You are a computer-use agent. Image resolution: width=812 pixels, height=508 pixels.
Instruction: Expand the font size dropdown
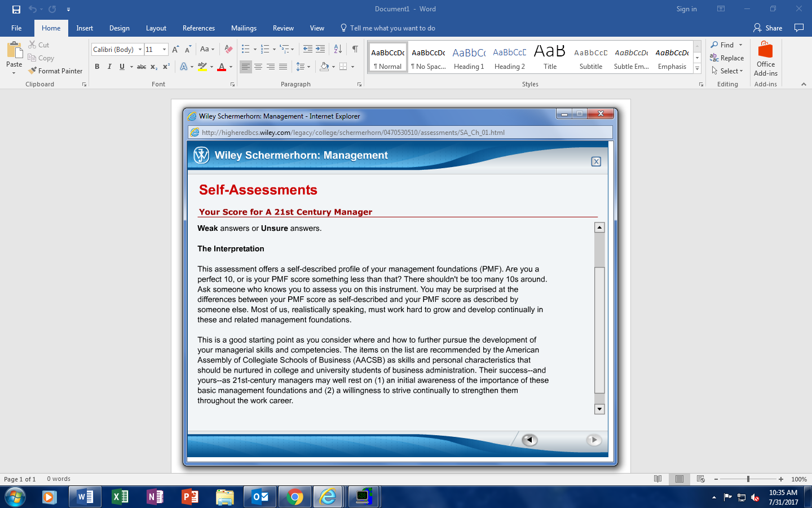click(164, 50)
